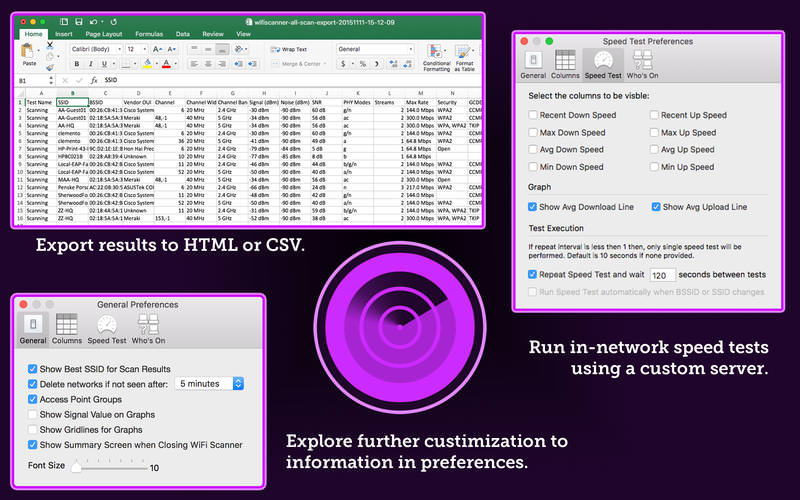Open the General number format dropdown
The image size is (800, 500).
[375, 48]
